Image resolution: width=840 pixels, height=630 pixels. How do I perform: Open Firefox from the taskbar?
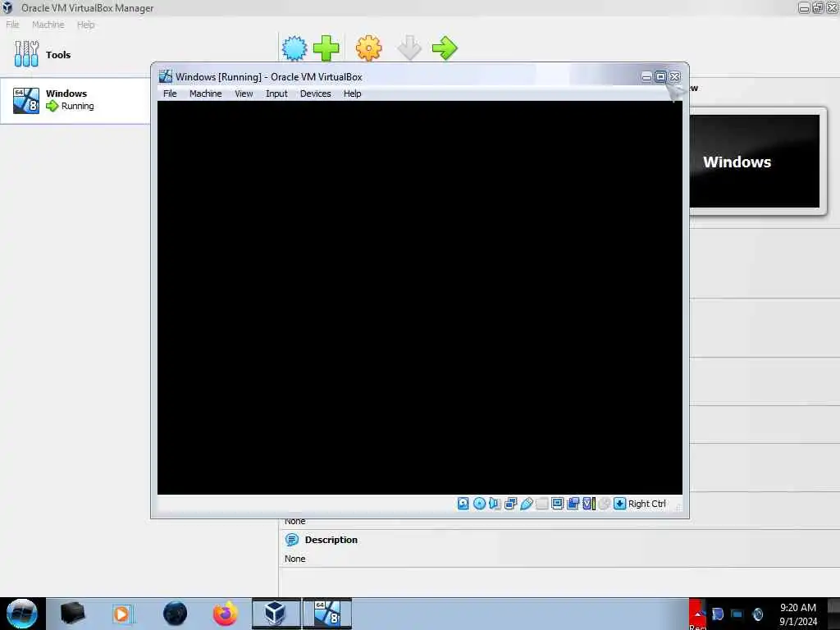(x=225, y=614)
